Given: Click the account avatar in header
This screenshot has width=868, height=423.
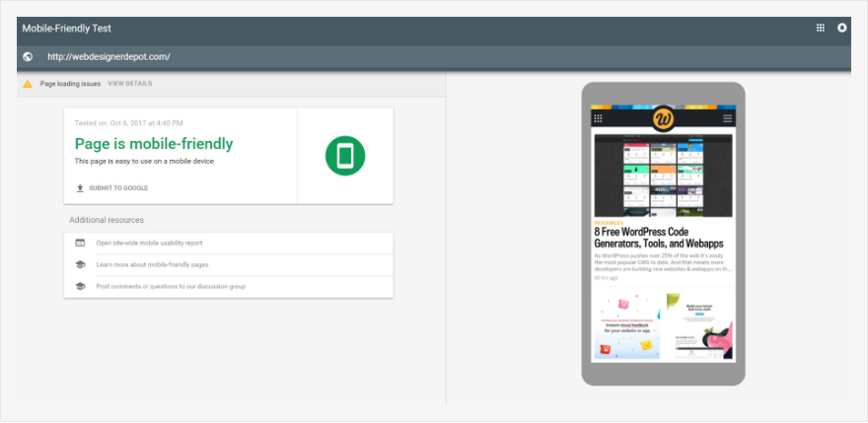Looking at the screenshot, I should pyautogui.click(x=842, y=28).
